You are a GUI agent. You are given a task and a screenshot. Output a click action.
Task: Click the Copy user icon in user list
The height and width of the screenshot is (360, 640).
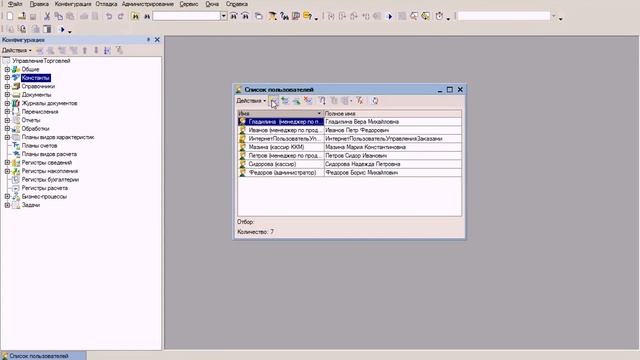click(285, 101)
